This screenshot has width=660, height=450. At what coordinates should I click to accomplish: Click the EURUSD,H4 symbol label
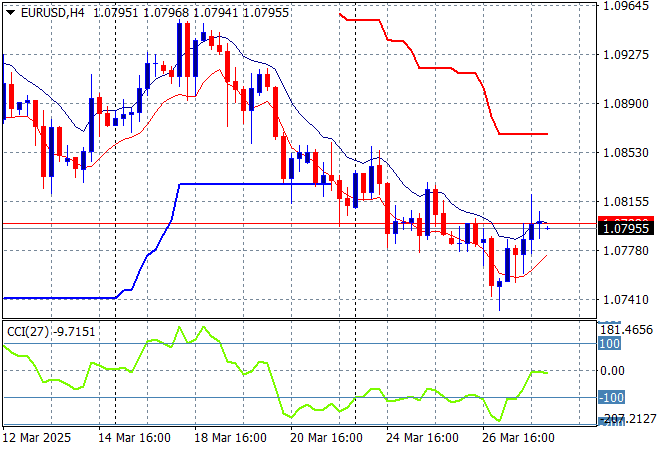(53, 13)
